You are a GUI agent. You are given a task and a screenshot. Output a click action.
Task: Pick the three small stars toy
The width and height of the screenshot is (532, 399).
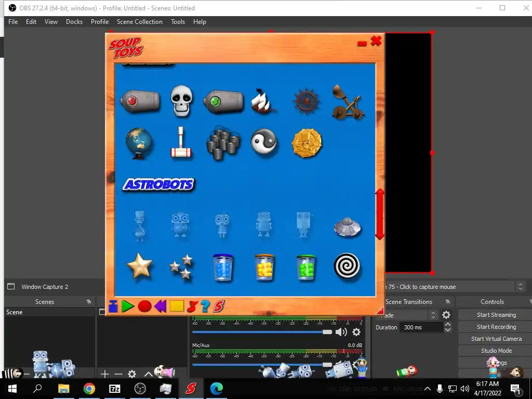181,267
